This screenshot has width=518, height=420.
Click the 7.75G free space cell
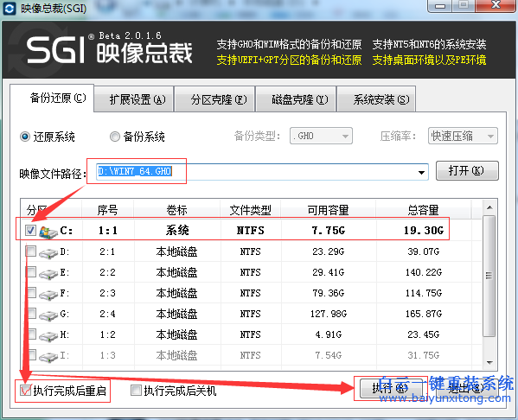329,231
